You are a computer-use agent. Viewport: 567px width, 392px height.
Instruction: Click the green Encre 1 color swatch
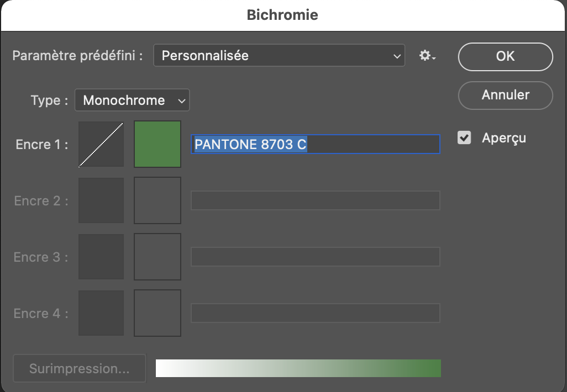point(158,144)
